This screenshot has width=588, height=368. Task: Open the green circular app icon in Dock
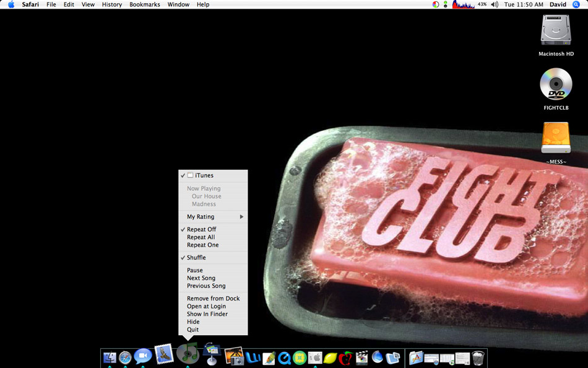300,357
